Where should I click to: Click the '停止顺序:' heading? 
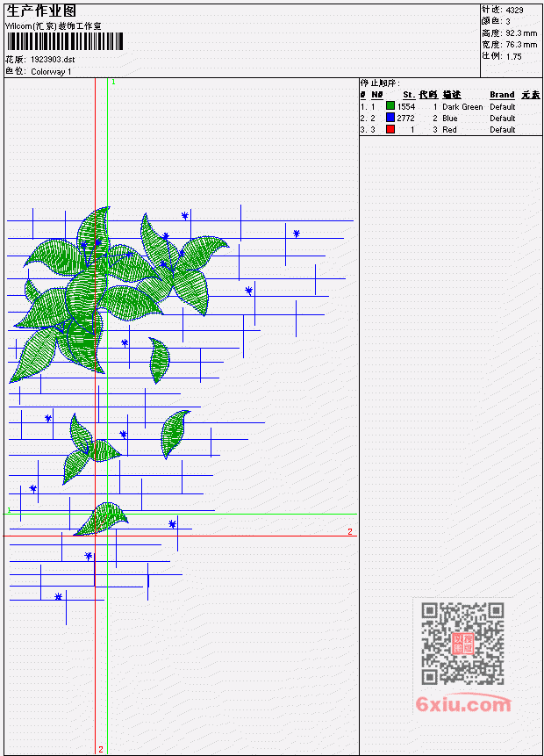click(380, 83)
